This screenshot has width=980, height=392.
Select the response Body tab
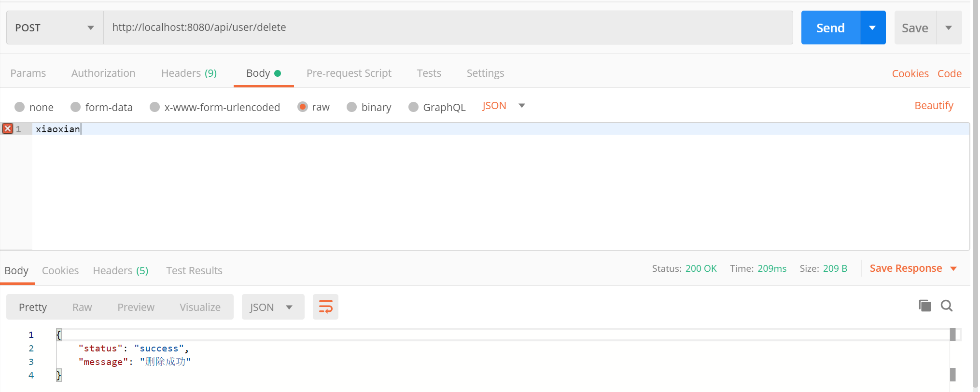coord(16,270)
